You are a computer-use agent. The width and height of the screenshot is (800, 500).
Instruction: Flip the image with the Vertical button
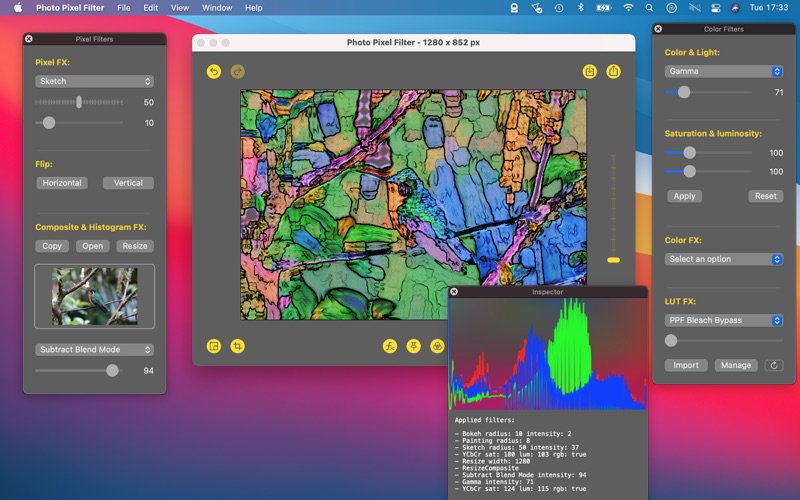128,183
